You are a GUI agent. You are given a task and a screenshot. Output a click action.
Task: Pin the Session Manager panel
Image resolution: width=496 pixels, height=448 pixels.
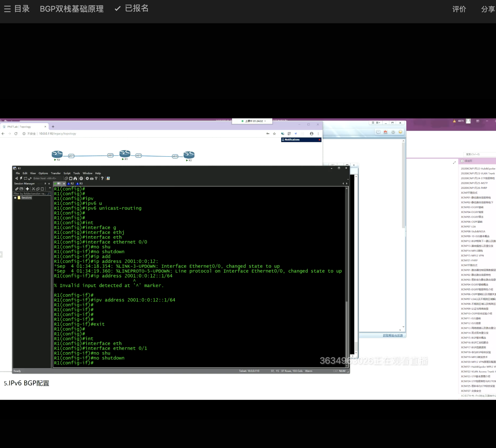pyautogui.click(x=45, y=183)
